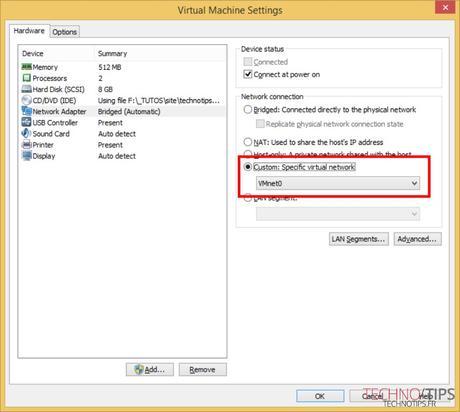
Task: Click the Hard Disk (SCSI) icon
Action: 27,89
